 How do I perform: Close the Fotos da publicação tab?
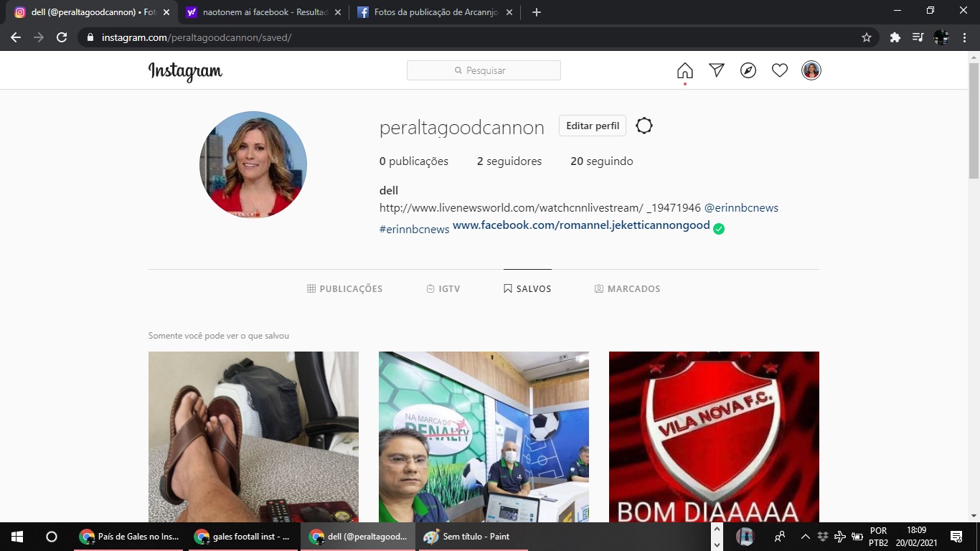pos(509,12)
